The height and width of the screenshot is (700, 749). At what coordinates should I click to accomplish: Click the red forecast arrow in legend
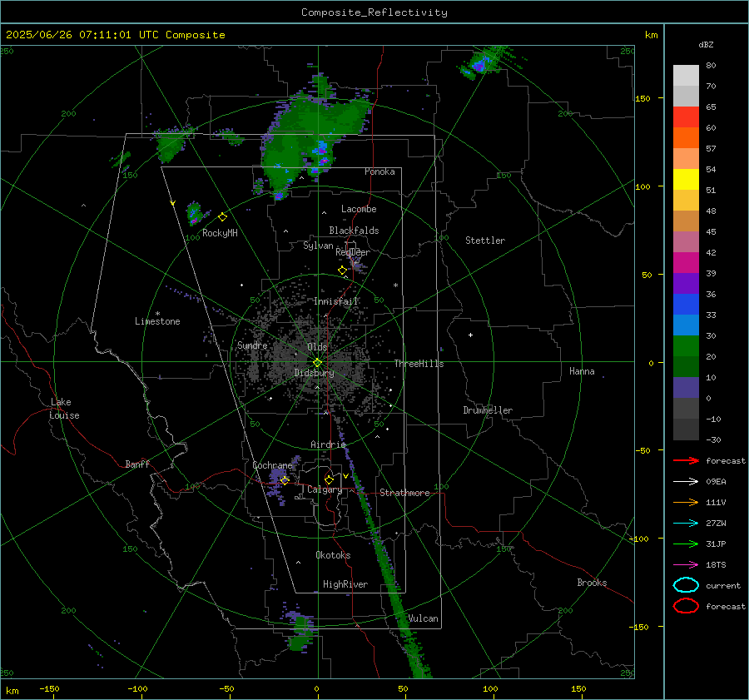pyautogui.click(x=686, y=460)
